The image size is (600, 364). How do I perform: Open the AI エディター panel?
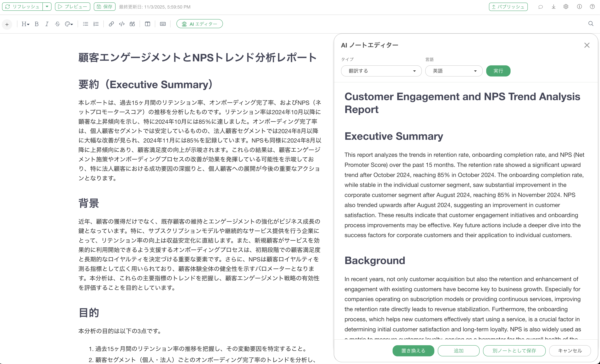(199, 24)
